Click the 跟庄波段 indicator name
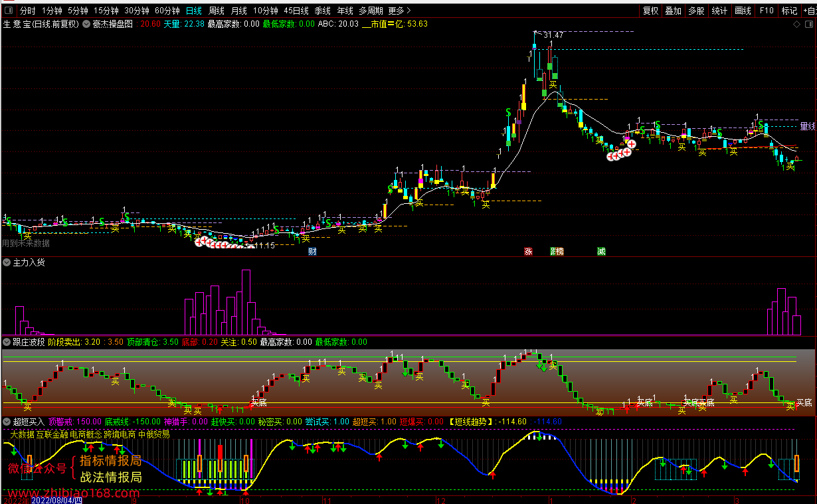The image size is (817, 504). tap(29, 343)
